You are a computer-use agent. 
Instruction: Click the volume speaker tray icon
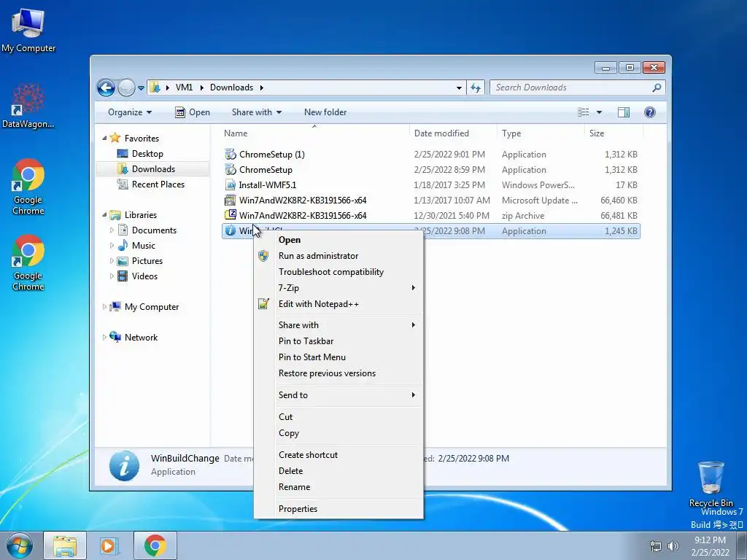click(x=673, y=545)
